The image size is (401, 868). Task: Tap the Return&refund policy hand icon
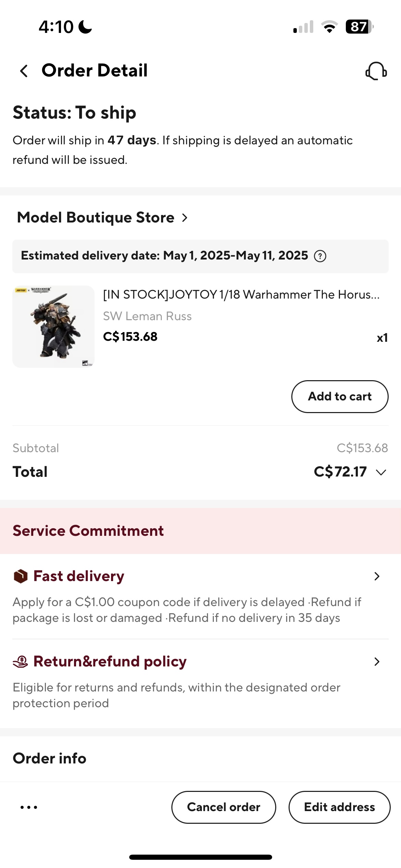point(21,662)
